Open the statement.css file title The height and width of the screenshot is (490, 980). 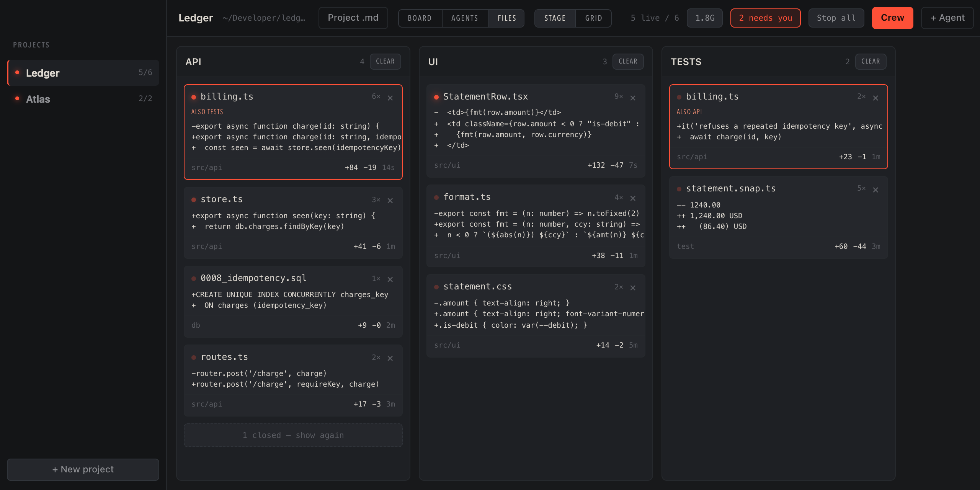(477, 287)
